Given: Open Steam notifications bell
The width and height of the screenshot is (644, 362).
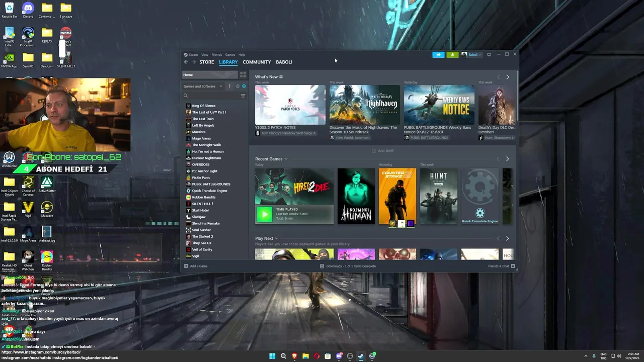Looking at the screenshot, I should click(452, 55).
